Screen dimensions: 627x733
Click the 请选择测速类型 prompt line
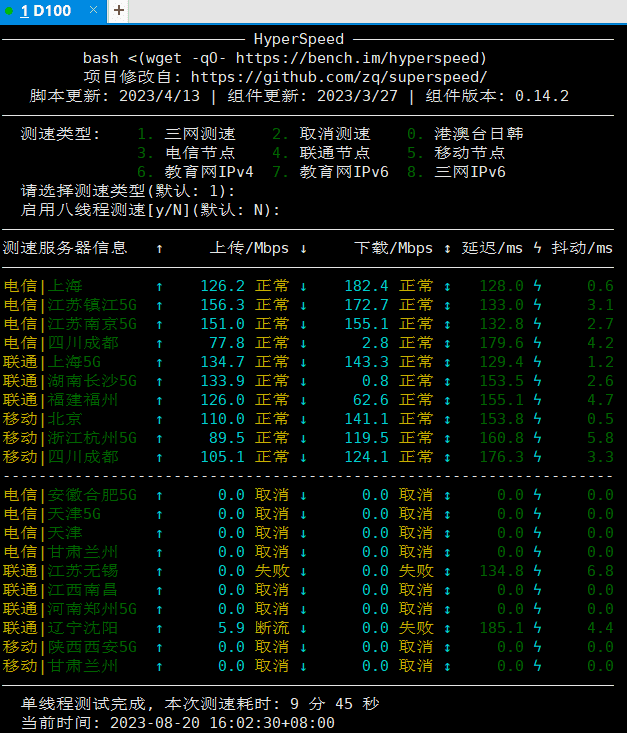tap(128, 191)
